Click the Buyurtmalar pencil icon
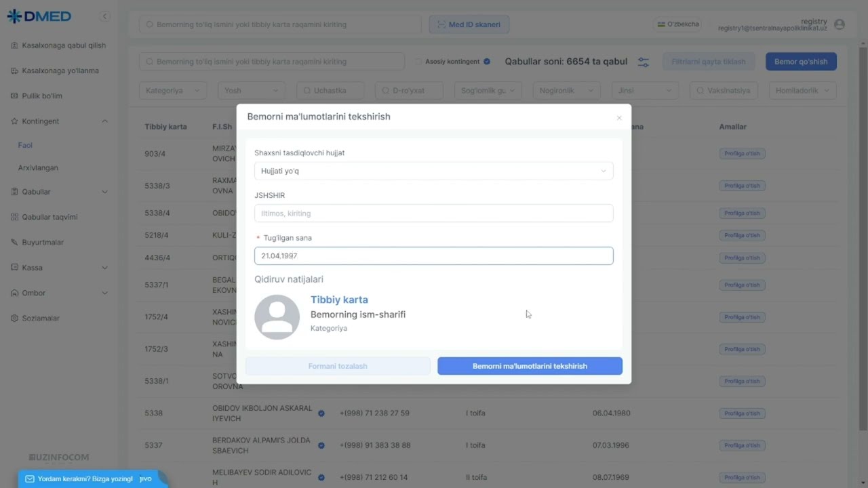This screenshot has width=868, height=488. (x=15, y=242)
